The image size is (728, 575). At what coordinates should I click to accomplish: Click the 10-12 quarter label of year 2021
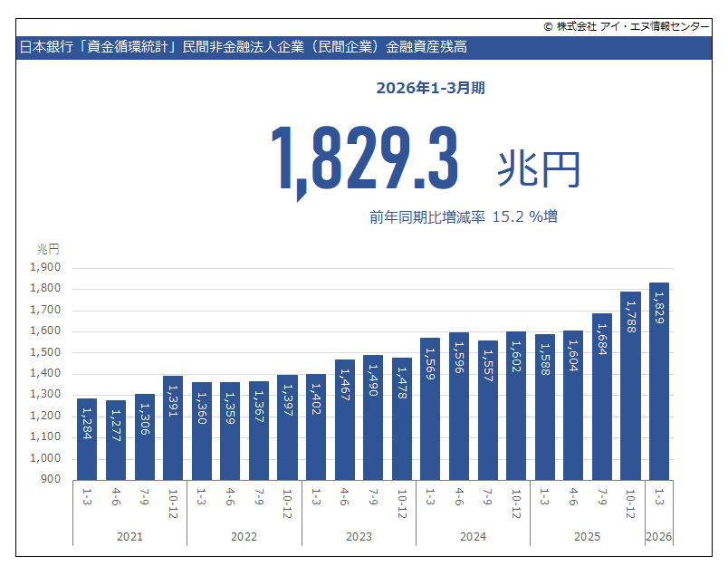coord(173,503)
